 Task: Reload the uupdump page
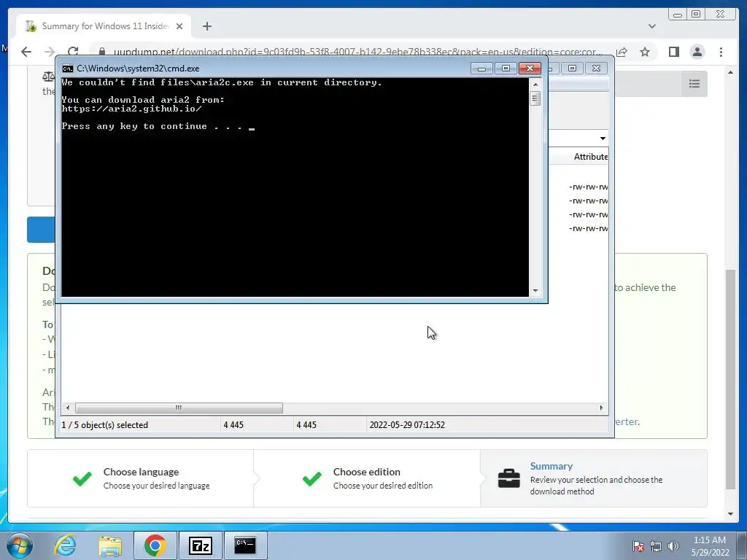pos(73,52)
